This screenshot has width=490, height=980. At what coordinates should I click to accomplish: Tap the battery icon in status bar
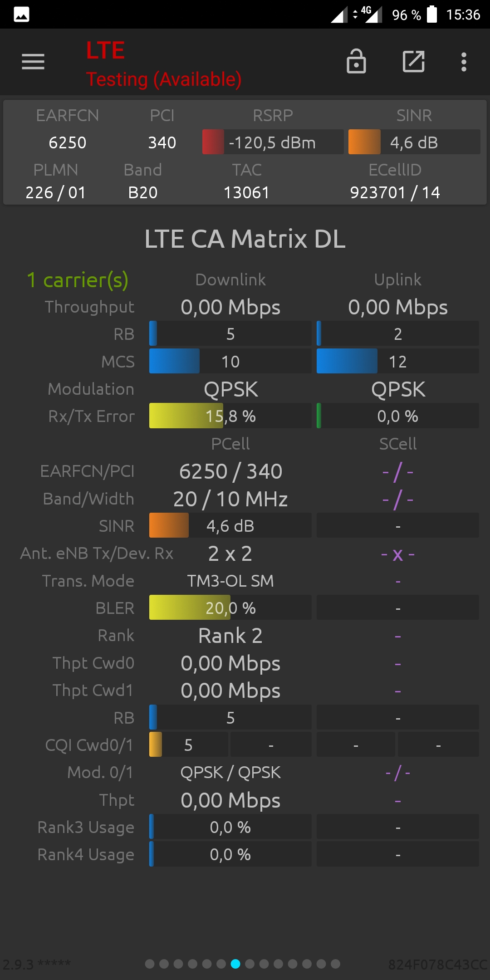click(x=432, y=14)
